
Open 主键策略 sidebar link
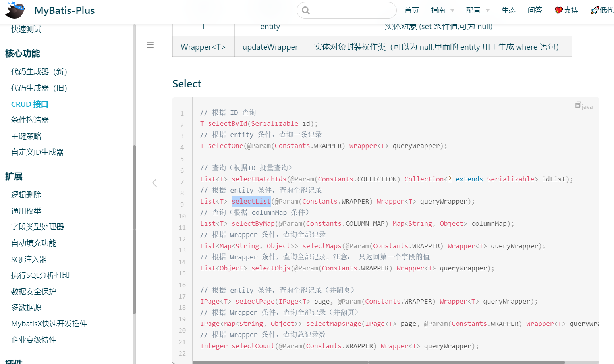pos(26,136)
